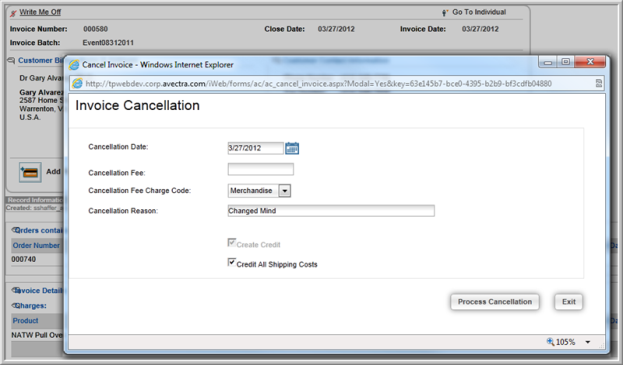Image resolution: width=623 pixels, height=365 pixels.
Task: Click the Internet Explorer logo in title bar
Action: 74,65
